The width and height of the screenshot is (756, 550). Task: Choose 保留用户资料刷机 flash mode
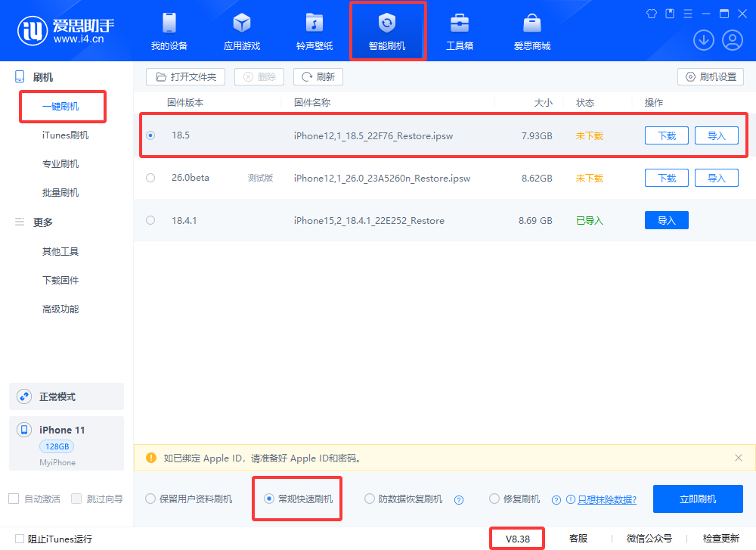tap(150, 499)
